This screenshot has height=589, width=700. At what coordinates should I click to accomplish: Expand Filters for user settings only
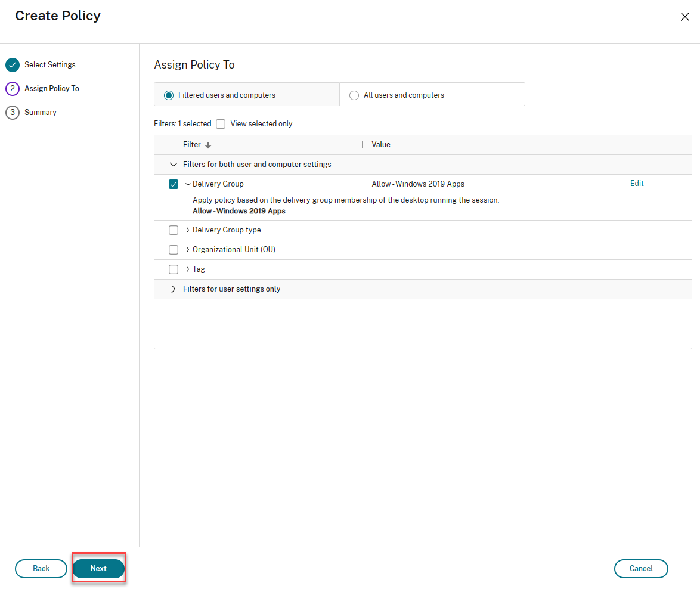174,289
